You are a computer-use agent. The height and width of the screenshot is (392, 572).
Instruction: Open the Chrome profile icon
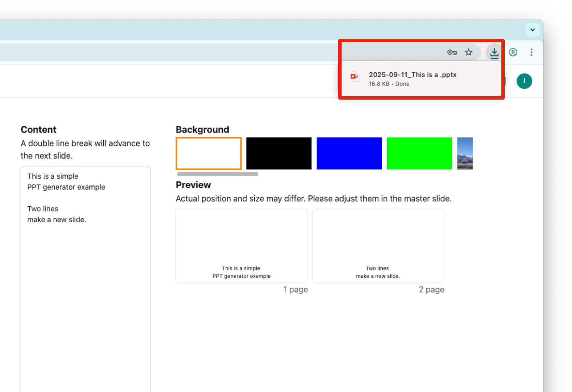coord(513,52)
